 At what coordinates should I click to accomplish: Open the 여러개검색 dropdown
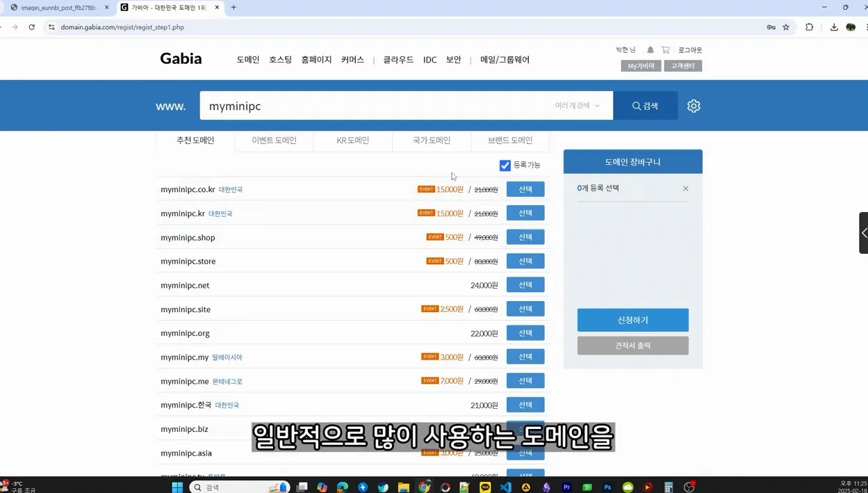point(577,106)
